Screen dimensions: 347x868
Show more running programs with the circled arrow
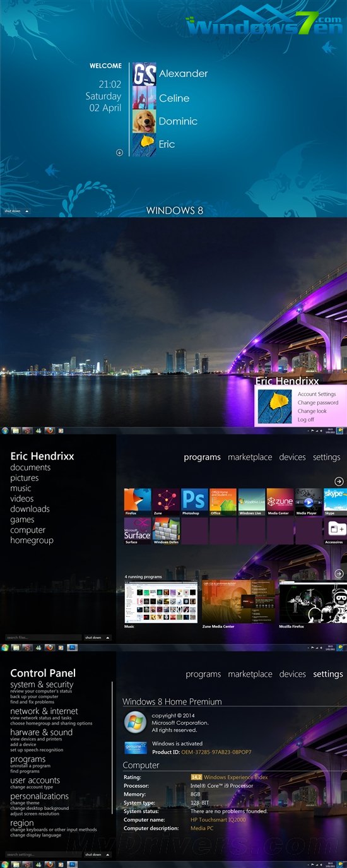339,574
